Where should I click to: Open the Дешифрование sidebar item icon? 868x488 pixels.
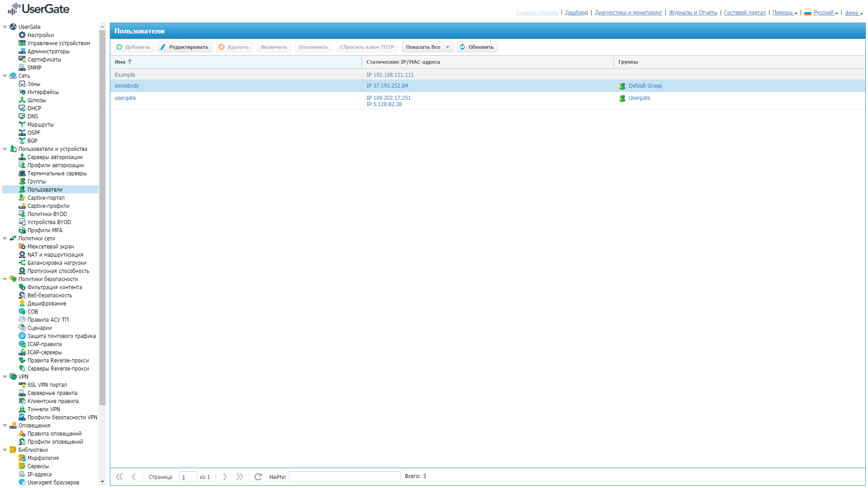point(22,304)
